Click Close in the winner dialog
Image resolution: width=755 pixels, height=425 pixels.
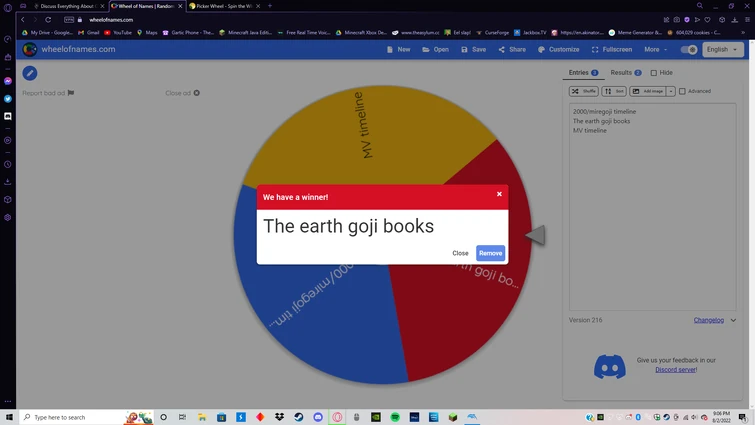[460, 253]
